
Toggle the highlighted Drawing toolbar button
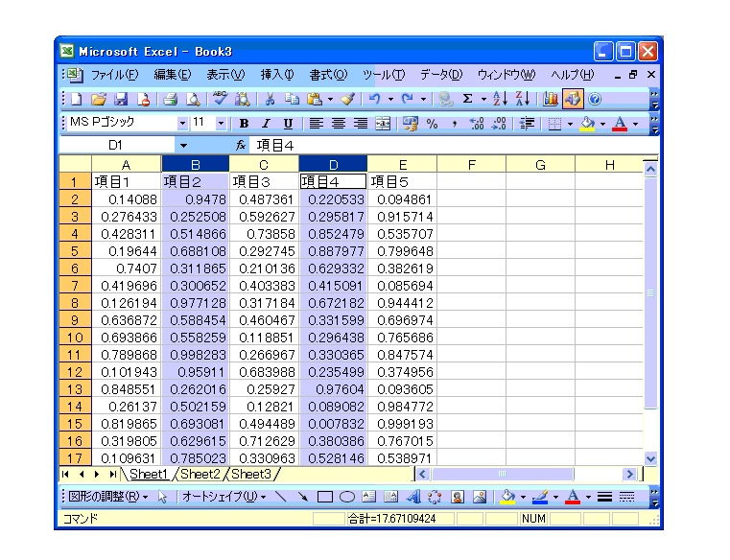click(x=573, y=99)
